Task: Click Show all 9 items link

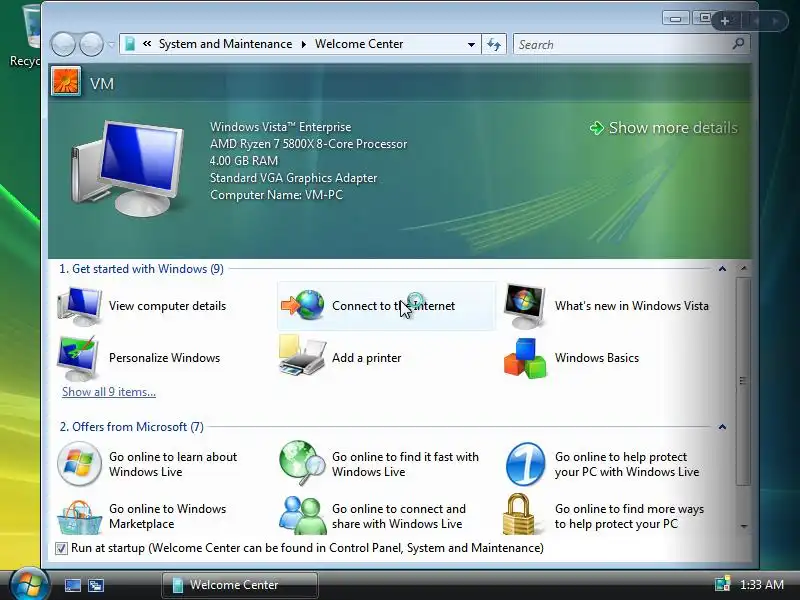Action: (x=109, y=392)
